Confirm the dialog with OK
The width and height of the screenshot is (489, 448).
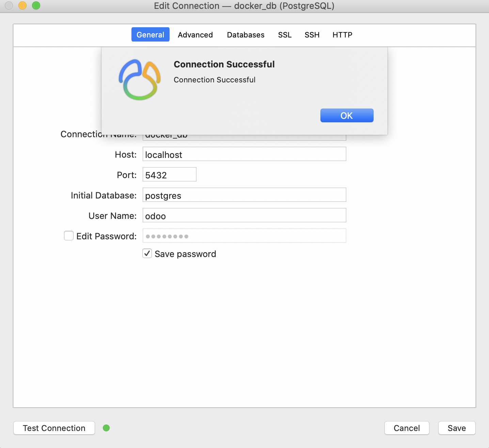coord(347,115)
